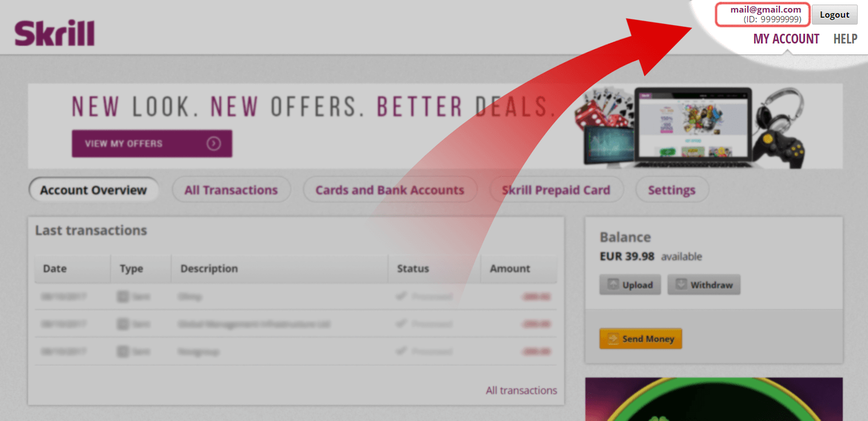
Task: Follow the All transactions link
Action: click(521, 391)
